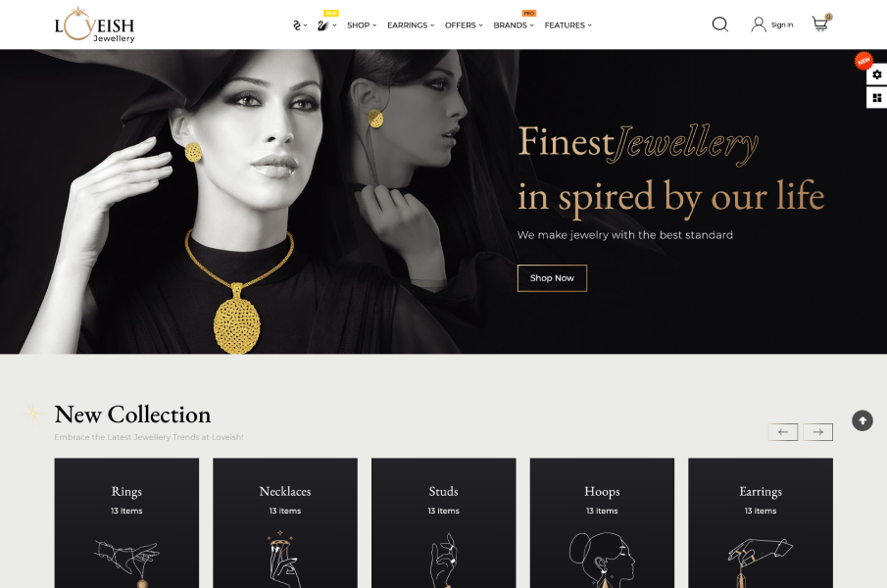Open the EARRINGS menu
Image resolution: width=887 pixels, height=588 pixels.
pos(411,25)
